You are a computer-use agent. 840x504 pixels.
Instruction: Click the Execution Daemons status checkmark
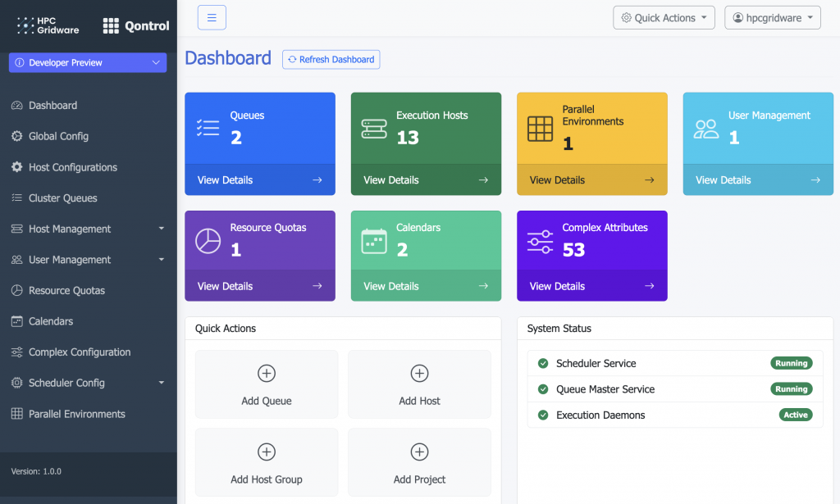click(542, 415)
